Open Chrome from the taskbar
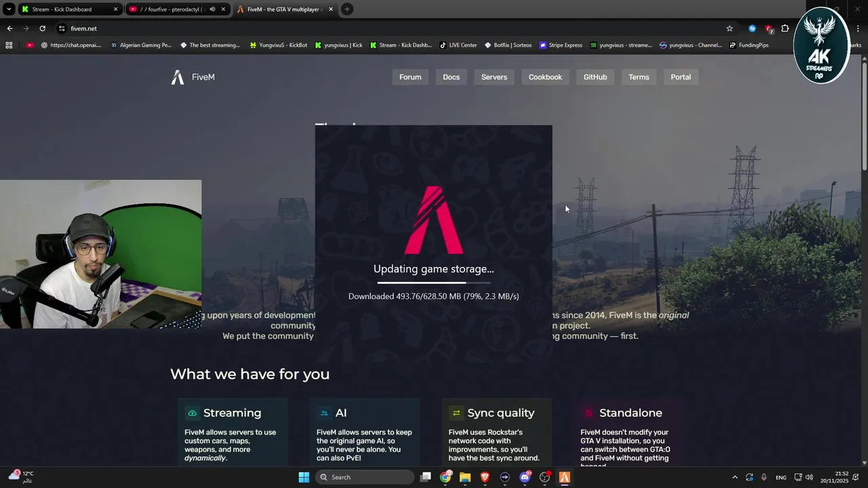The image size is (868, 488). [x=446, y=477]
